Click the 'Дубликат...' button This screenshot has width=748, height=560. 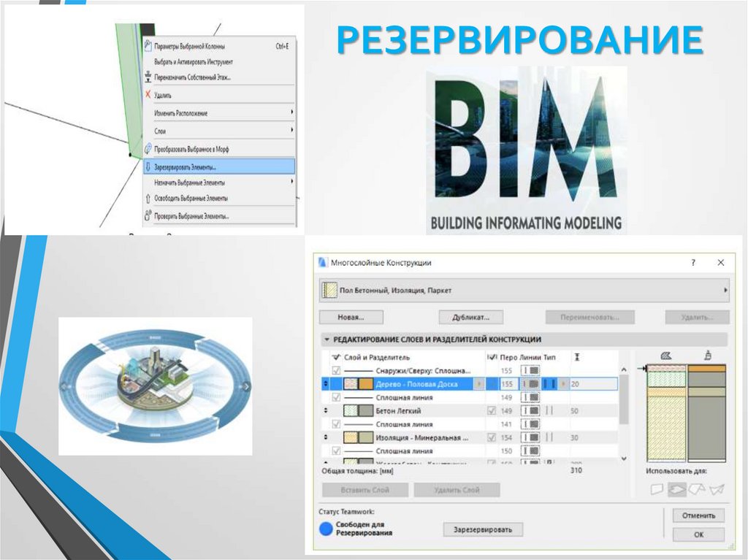tap(471, 316)
